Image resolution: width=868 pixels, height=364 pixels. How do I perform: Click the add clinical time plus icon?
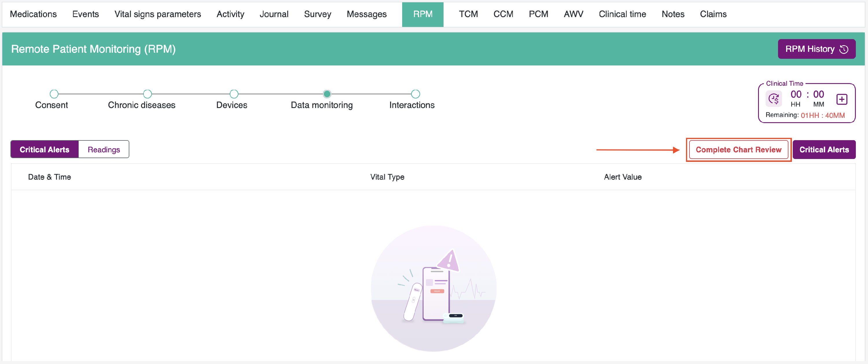[x=841, y=99]
